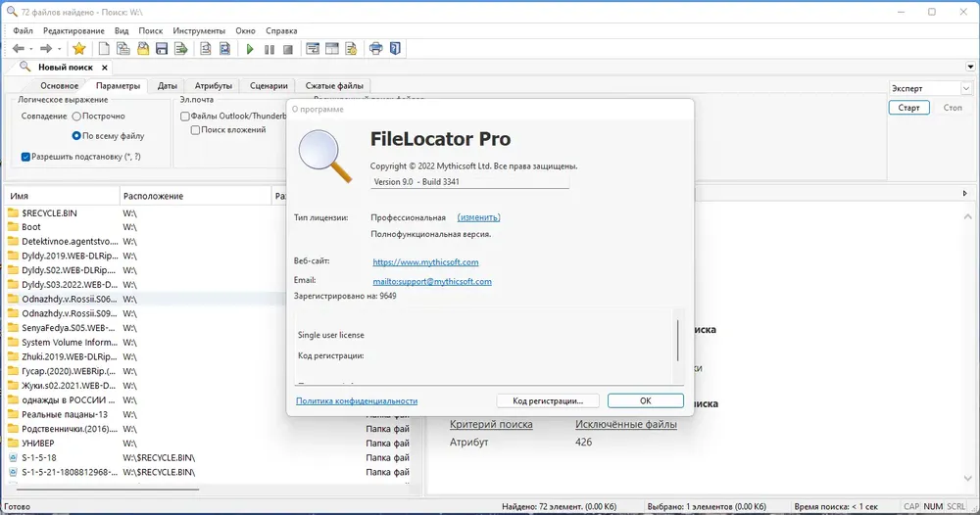Start search with green Play icon

(250, 49)
